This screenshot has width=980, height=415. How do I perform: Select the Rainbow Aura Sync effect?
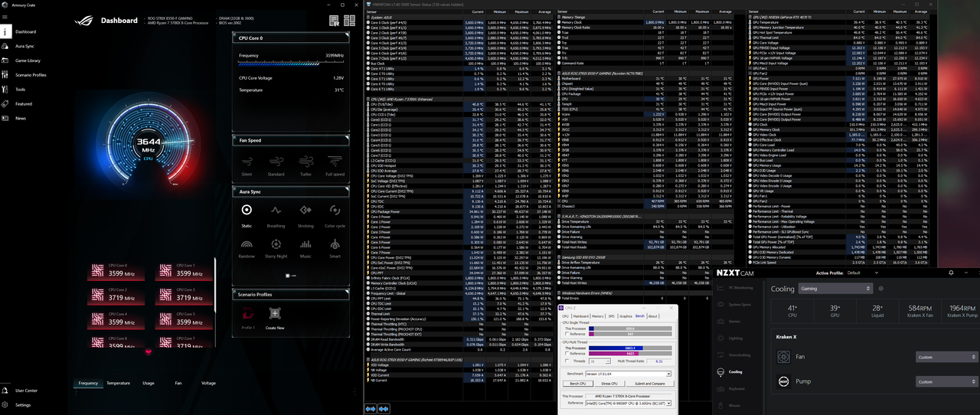(247, 248)
